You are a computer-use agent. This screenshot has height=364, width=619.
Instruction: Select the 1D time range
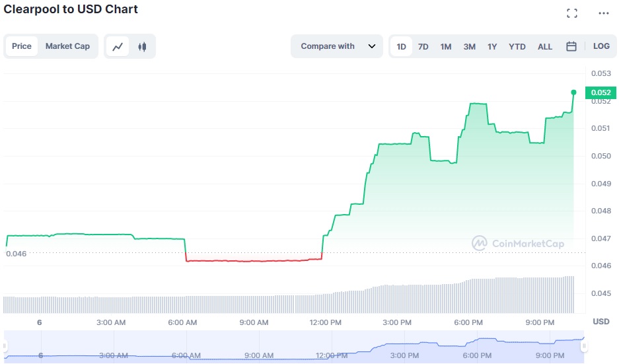pos(401,47)
